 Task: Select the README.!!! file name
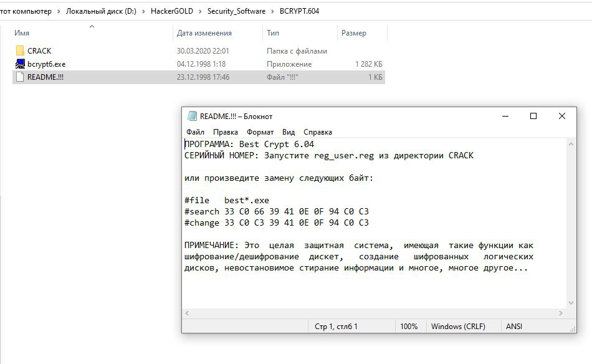point(45,77)
